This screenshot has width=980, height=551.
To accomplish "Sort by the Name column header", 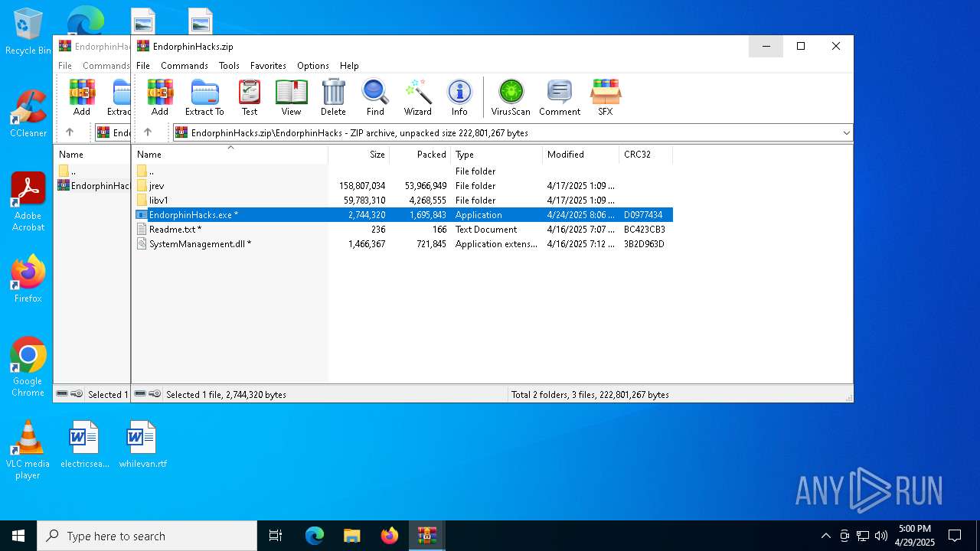I will (230, 155).
